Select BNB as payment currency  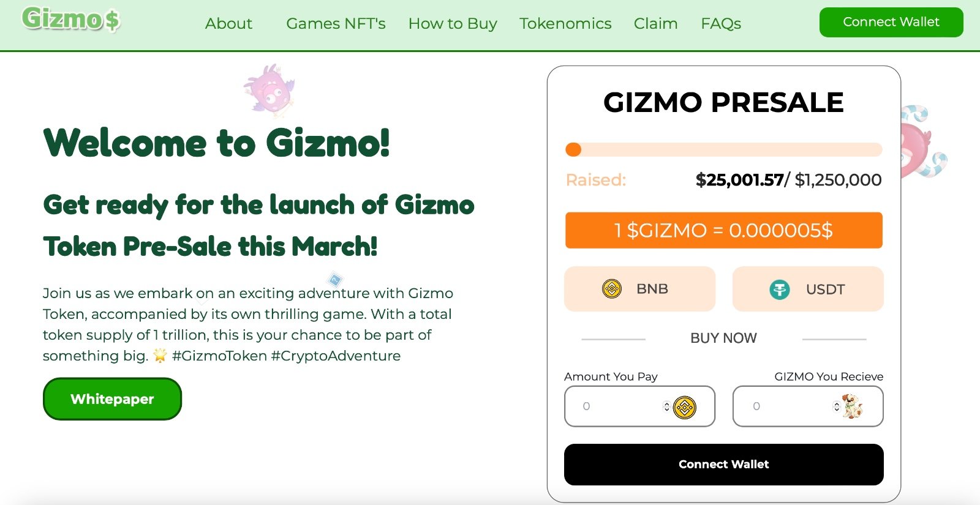[639, 289]
